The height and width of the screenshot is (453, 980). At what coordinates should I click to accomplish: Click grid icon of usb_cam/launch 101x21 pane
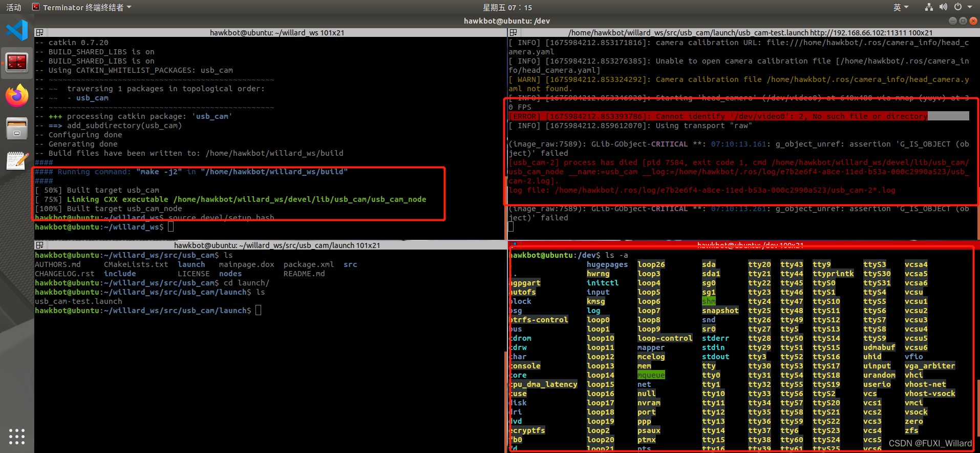click(x=39, y=245)
